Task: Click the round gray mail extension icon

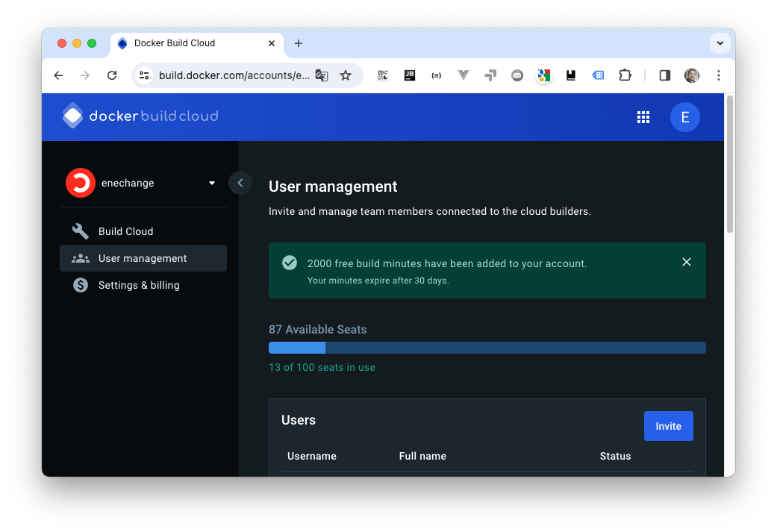Action: coord(517,75)
